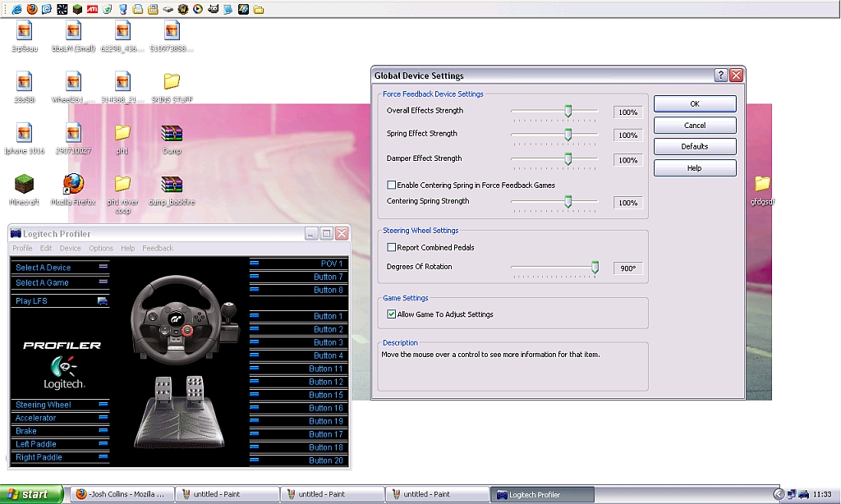
Task: Launch GIMP from the top toolbar
Action: [213, 9]
